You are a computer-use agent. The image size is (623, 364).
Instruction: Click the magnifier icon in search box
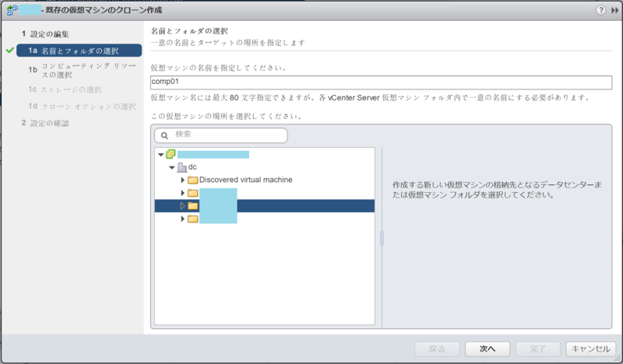(164, 135)
